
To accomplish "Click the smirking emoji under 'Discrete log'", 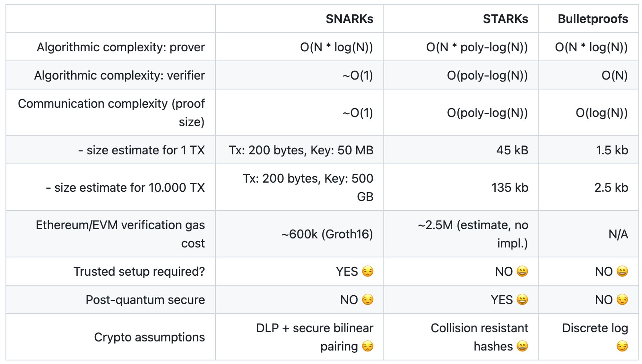I will coord(622,346).
